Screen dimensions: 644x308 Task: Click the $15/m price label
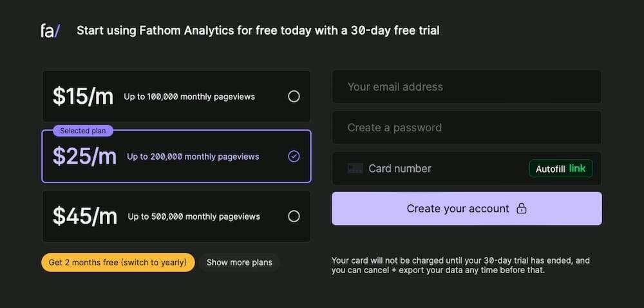[x=83, y=97]
